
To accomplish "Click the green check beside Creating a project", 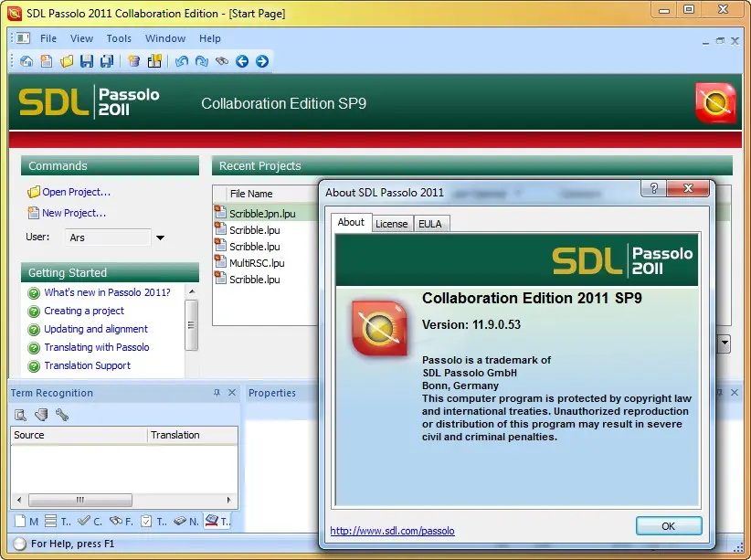I will click(34, 312).
